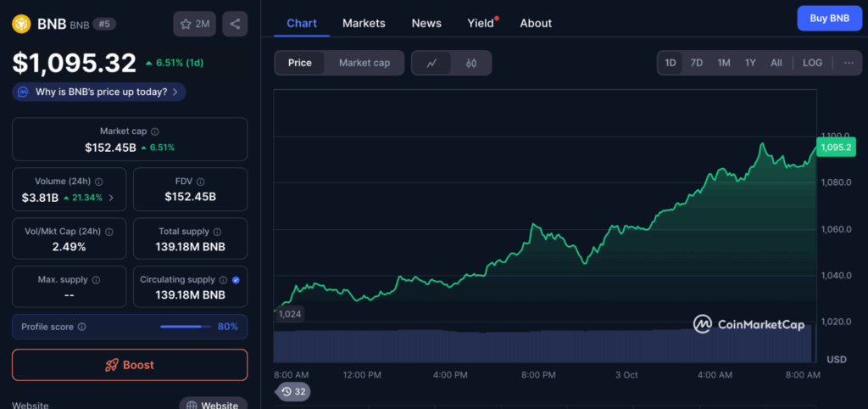Click the circulating supply verified badge
868x409 pixels.
(x=236, y=279)
